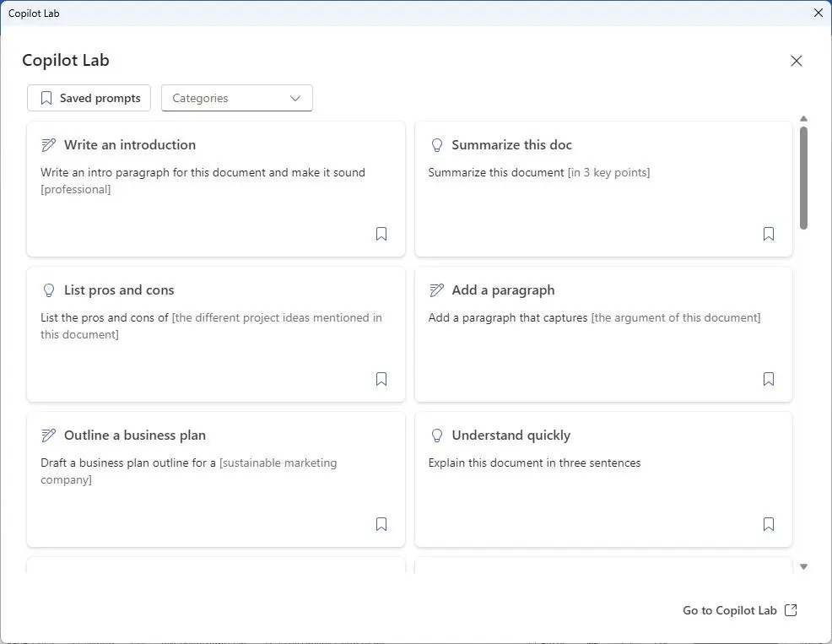The width and height of the screenshot is (832, 644).
Task: Bookmark the Write an introduction prompt
Action: (381, 234)
